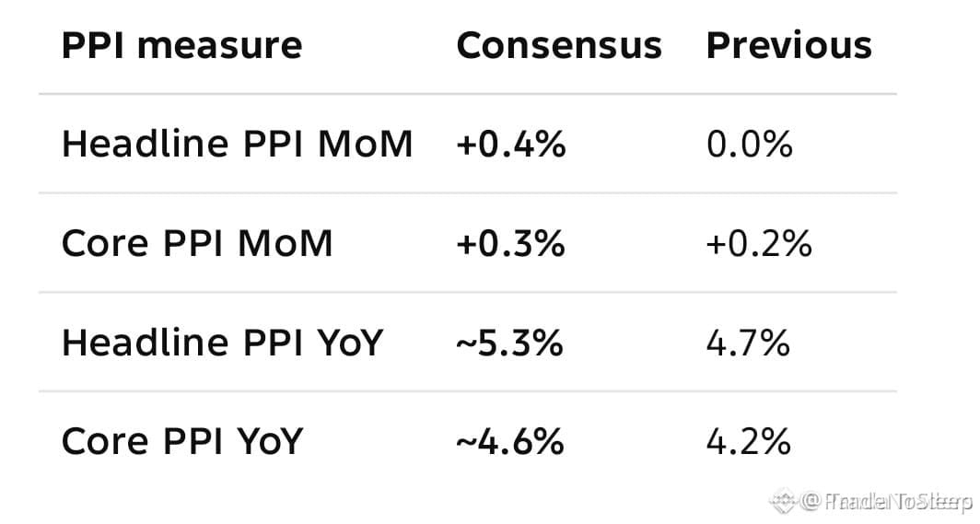Click the 'Headline PPI YoY' row label

(222, 343)
